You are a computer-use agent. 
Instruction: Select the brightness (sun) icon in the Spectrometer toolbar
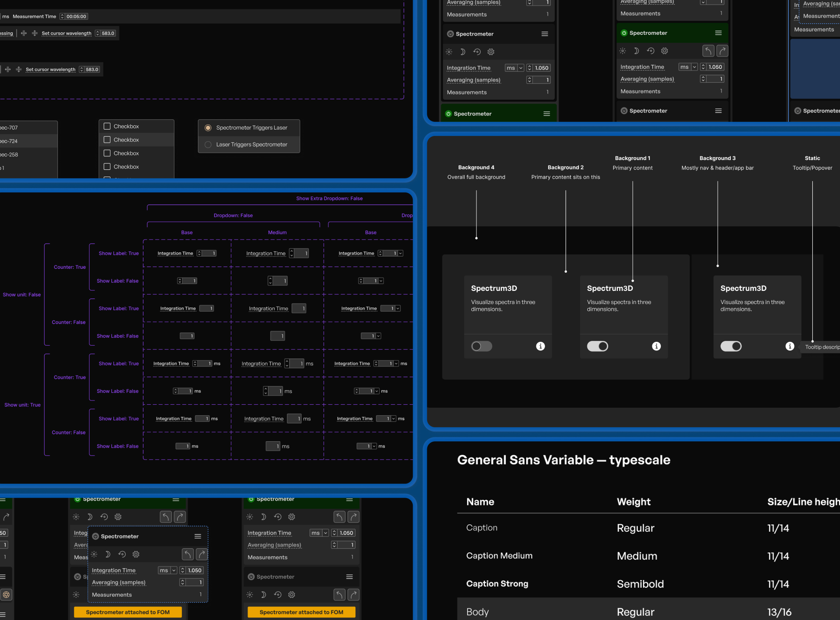(623, 51)
